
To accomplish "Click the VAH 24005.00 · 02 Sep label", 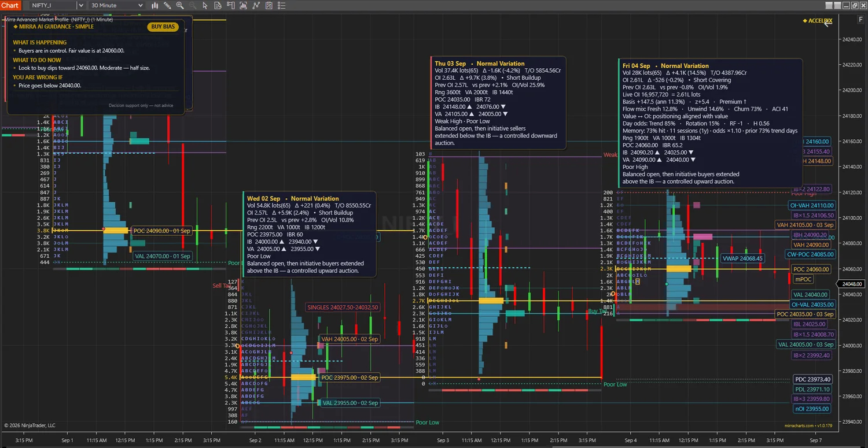I will pos(350,339).
